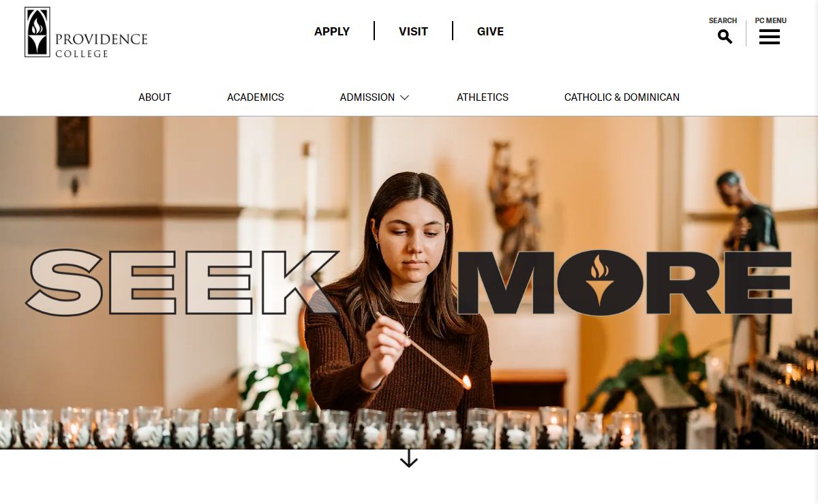Navigate to Athletics
Viewport: 818px width, 504px height.
click(x=483, y=97)
